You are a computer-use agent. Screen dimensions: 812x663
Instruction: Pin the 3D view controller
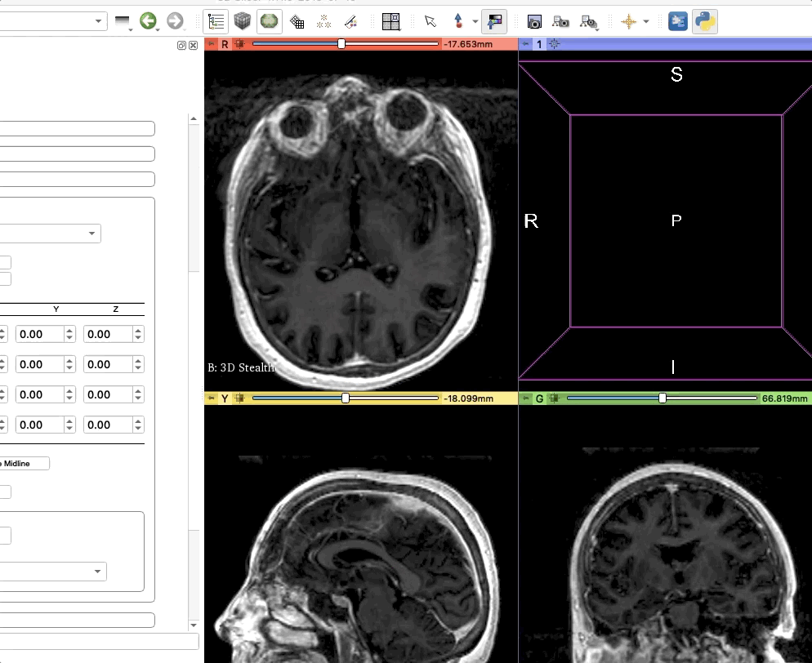[526, 44]
